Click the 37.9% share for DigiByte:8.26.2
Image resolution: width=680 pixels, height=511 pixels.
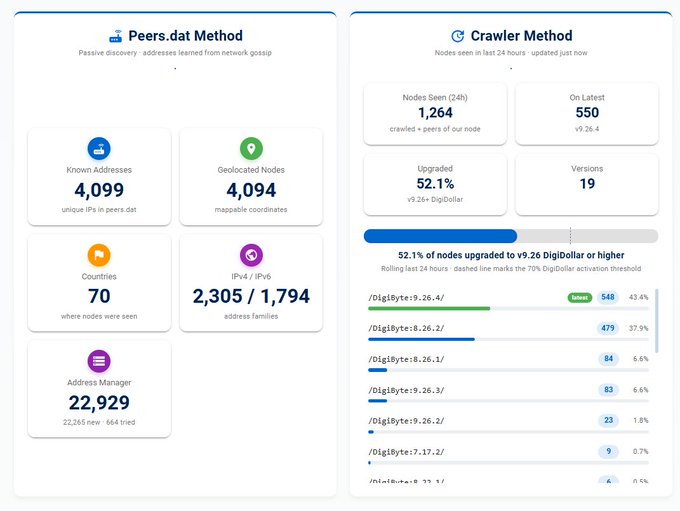click(x=638, y=328)
